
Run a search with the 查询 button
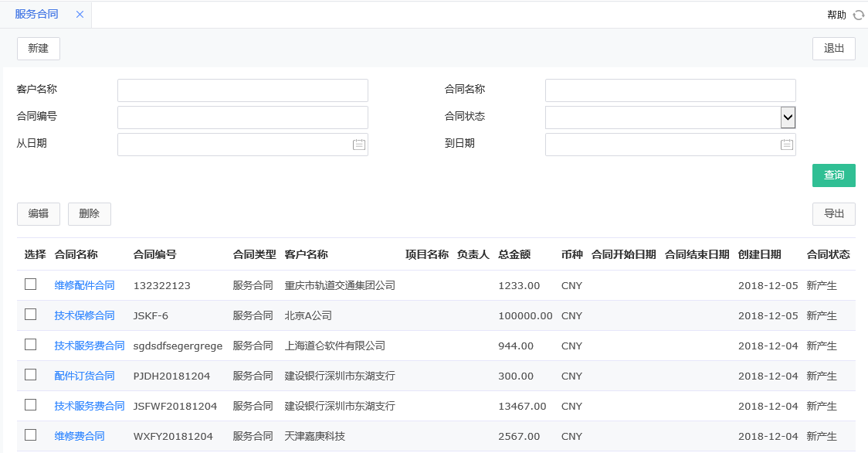point(833,175)
